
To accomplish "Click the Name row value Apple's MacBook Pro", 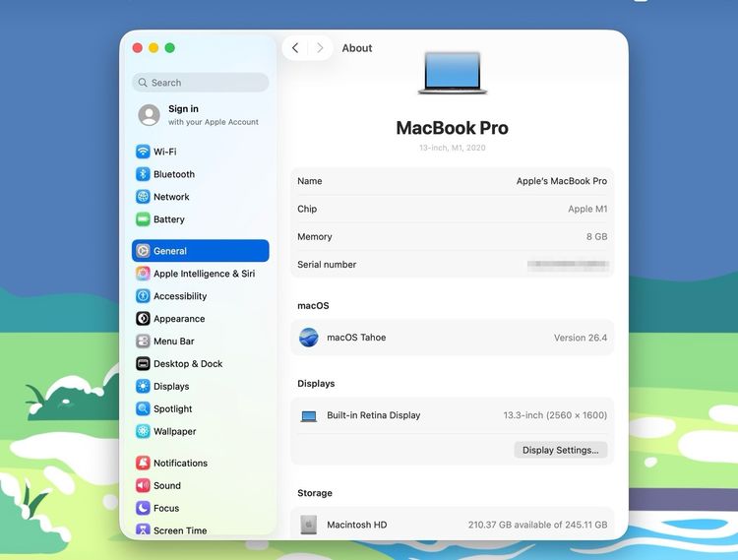I will click(x=562, y=181).
